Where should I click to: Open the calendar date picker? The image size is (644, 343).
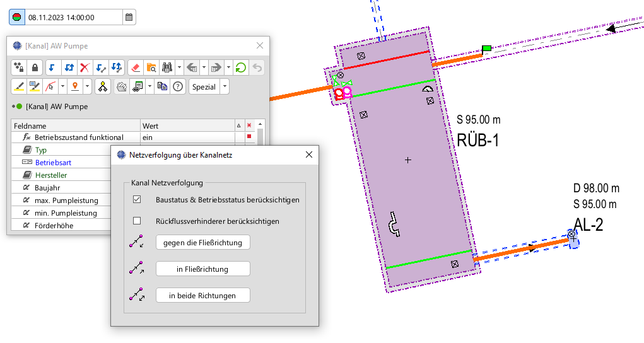coord(129,17)
